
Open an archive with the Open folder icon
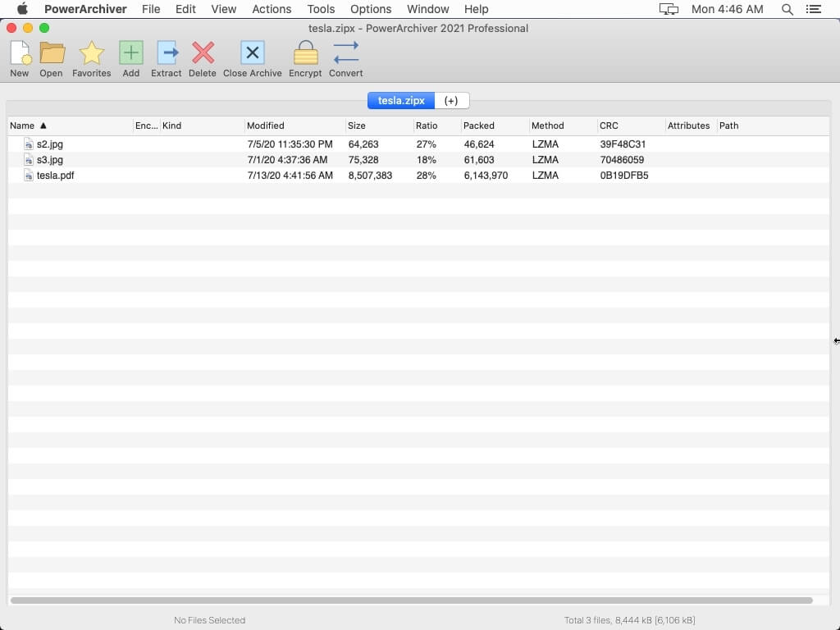52,53
